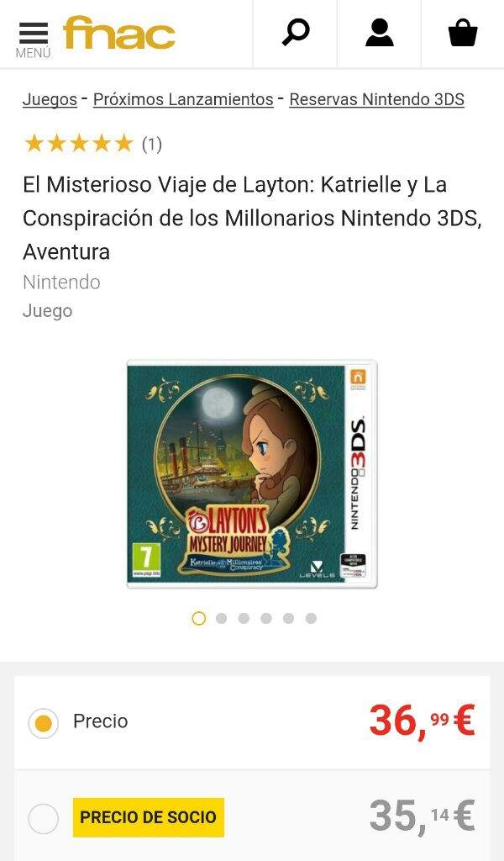Show the second product image dot
The width and height of the screenshot is (504, 861).
pos(222,618)
